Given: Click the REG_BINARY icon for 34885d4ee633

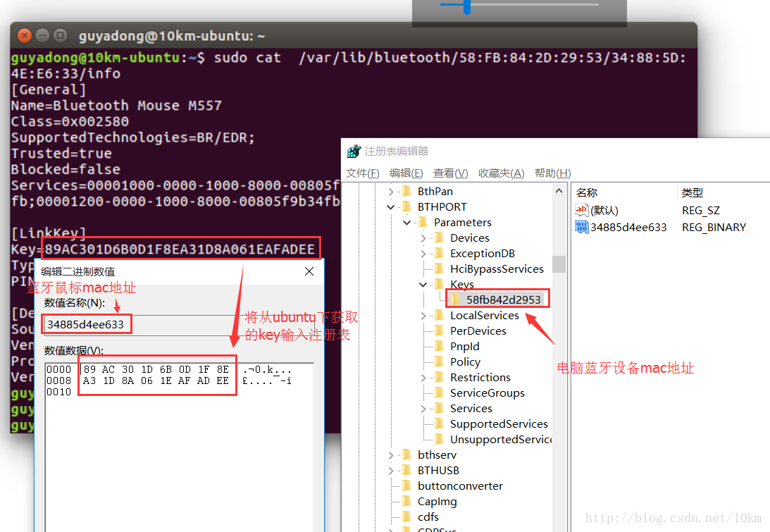Looking at the screenshot, I should pyautogui.click(x=582, y=227).
